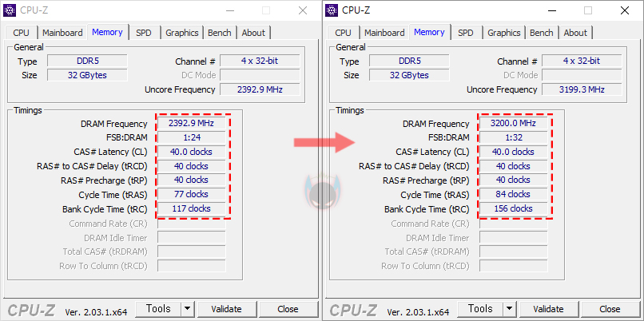Select DRAM Frequency value 3200.0 MHz
The height and width of the screenshot is (321, 644).
tap(514, 124)
